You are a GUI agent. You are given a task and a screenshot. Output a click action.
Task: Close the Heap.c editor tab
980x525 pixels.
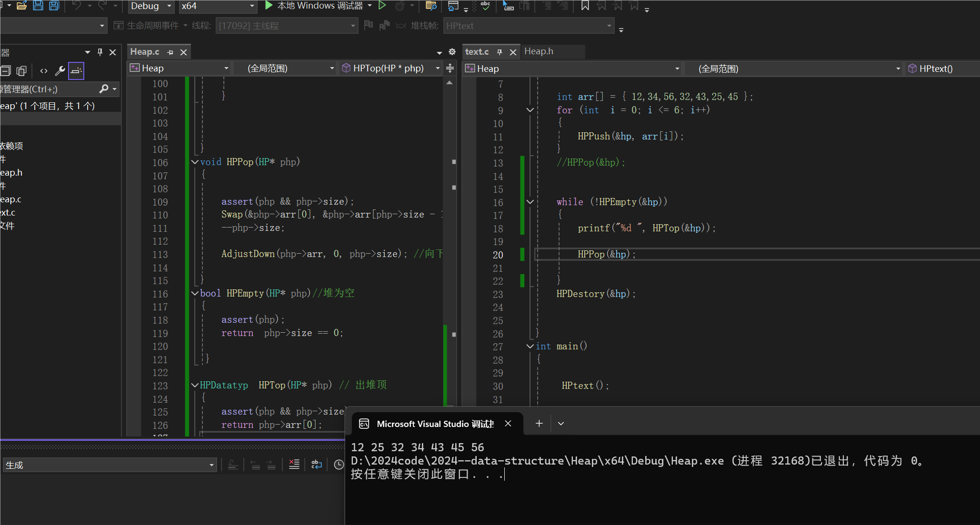pyautogui.click(x=183, y=52)
